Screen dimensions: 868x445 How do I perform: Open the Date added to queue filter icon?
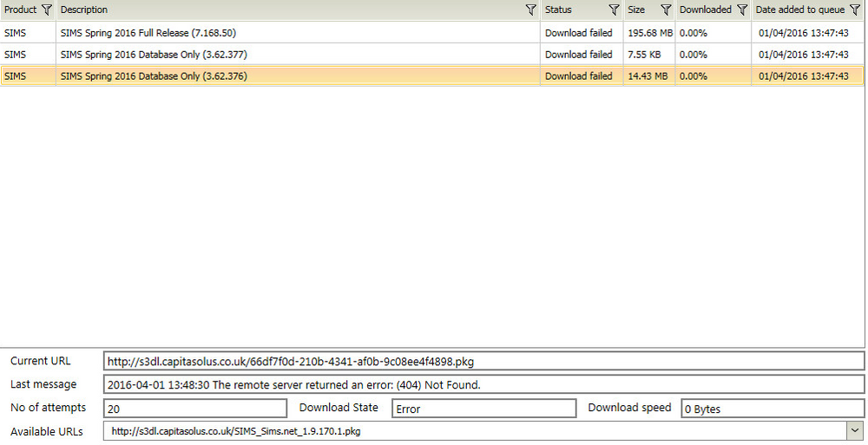(x=855, y=10)
